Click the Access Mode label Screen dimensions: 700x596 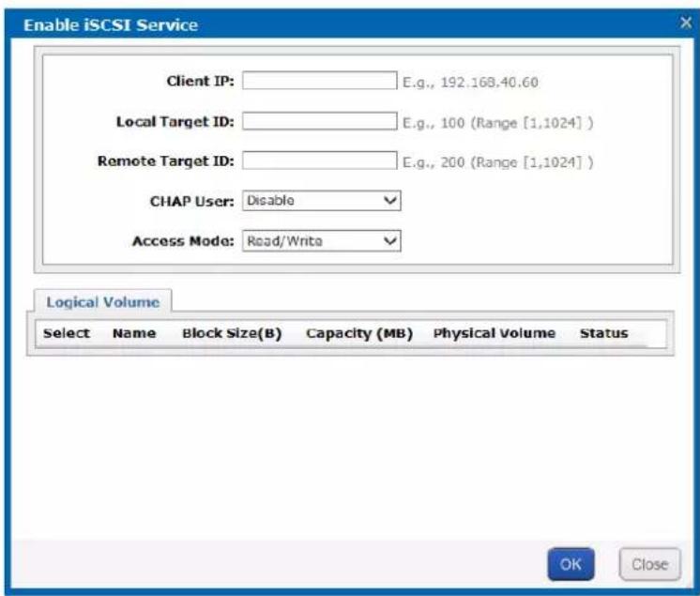(x=183, y=241)
